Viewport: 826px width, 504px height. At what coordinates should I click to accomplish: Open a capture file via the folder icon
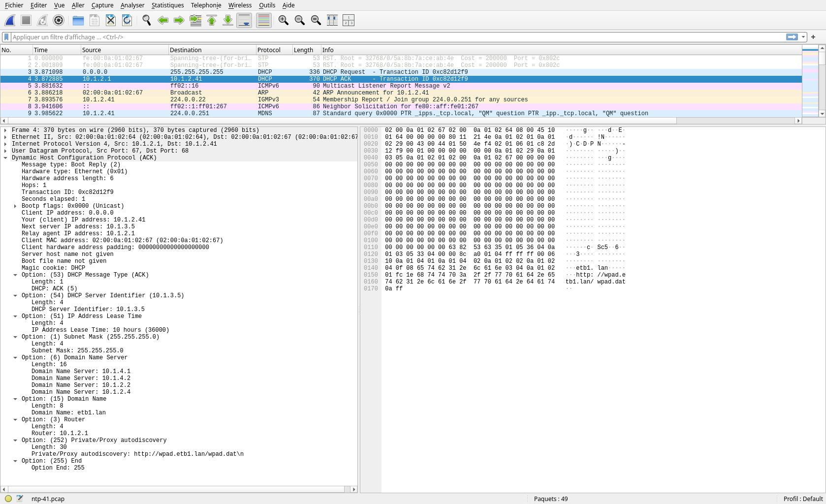78,20
